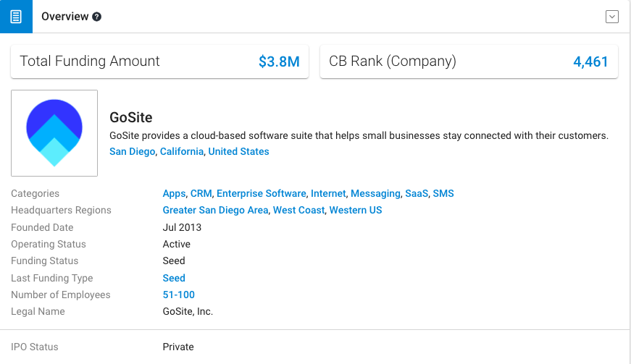Follow the San Diego location link
Screen dimensions: 631x364
tap(133, 151)
